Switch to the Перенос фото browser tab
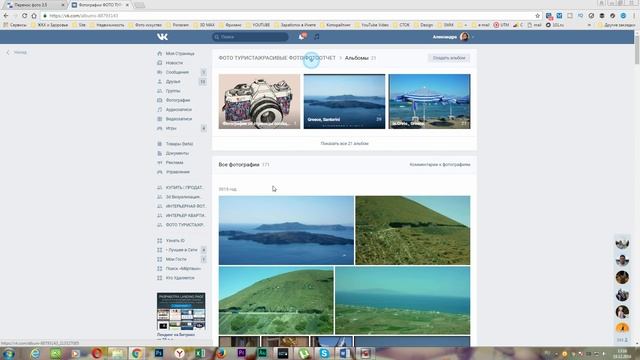Image resolution: width=640 pixels, height=360 pixels. tap(35, 5)
